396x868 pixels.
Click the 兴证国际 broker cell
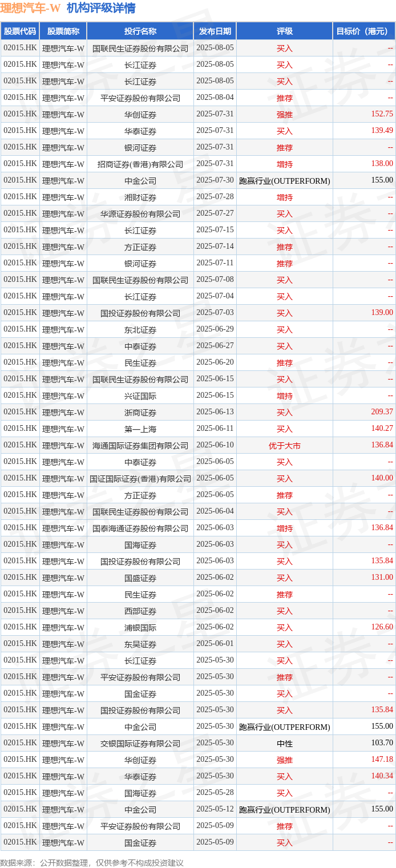click(x=140, y=396)
